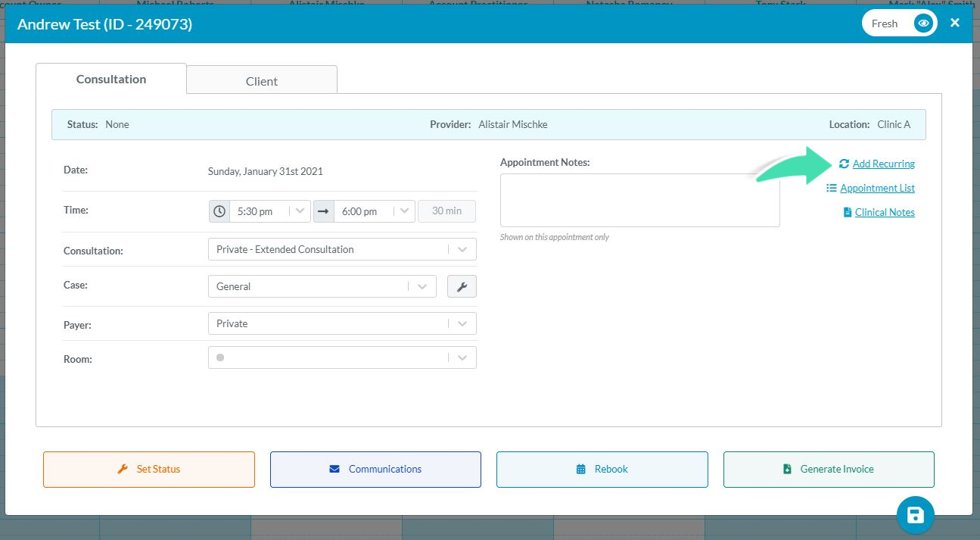
Task: Open the 6:00 pm end time dropdown
Action: coord(374,211)
